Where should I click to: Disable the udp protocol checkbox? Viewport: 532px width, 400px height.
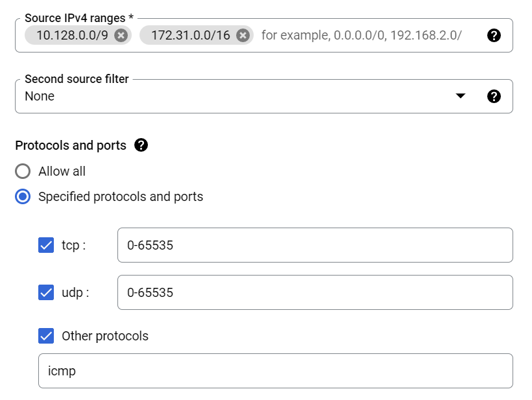(46, 292)
